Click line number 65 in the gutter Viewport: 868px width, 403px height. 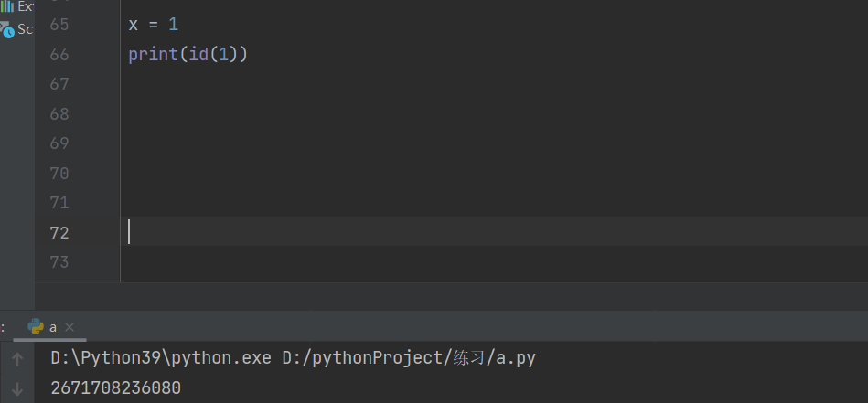59,25
